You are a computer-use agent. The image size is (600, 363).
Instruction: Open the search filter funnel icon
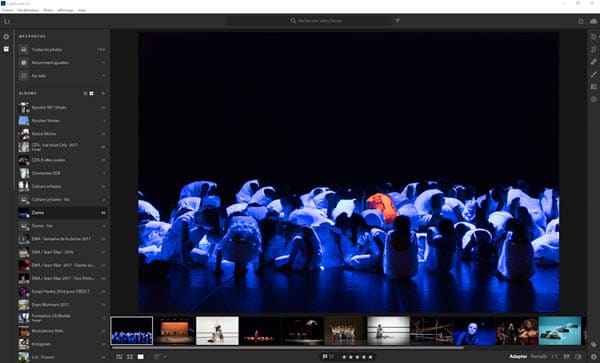pos(398,21)
